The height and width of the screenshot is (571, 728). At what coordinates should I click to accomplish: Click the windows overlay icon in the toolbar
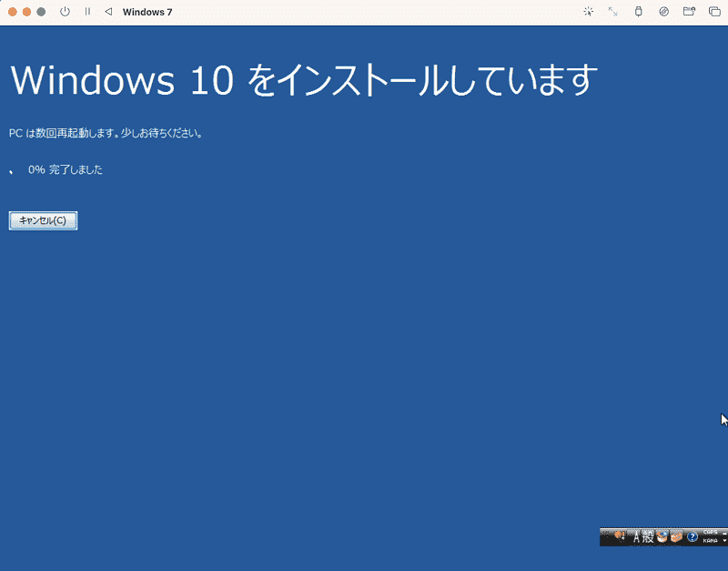coord(714,12)
